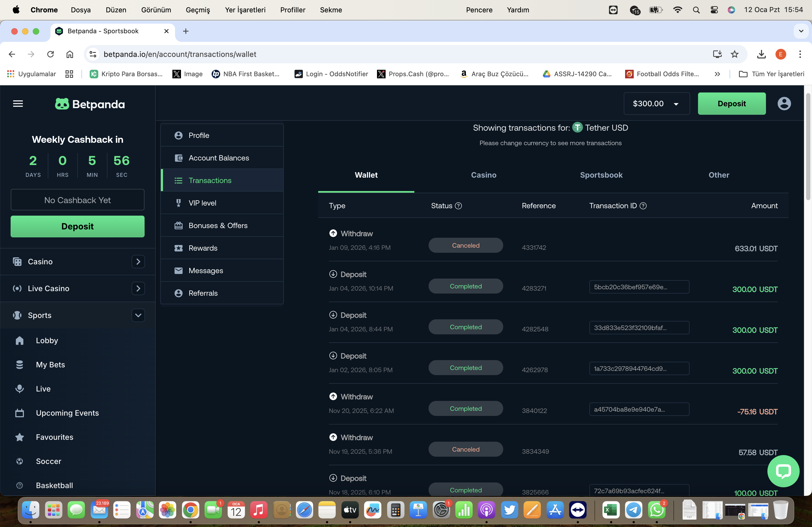Open the Tüm Yer İşaretleri bookmarks folder
This screenshot has width=812, height=527.
771,74
